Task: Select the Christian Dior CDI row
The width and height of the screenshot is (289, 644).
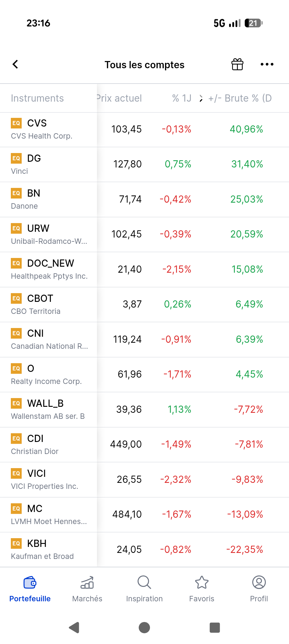Action: click(x=144, y=445)
